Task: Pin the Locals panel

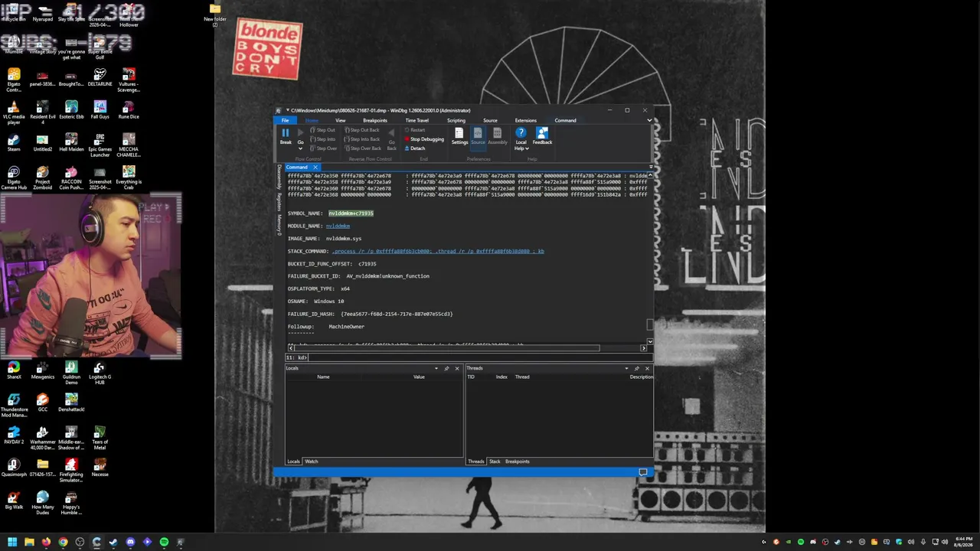Action: (446, 369)
